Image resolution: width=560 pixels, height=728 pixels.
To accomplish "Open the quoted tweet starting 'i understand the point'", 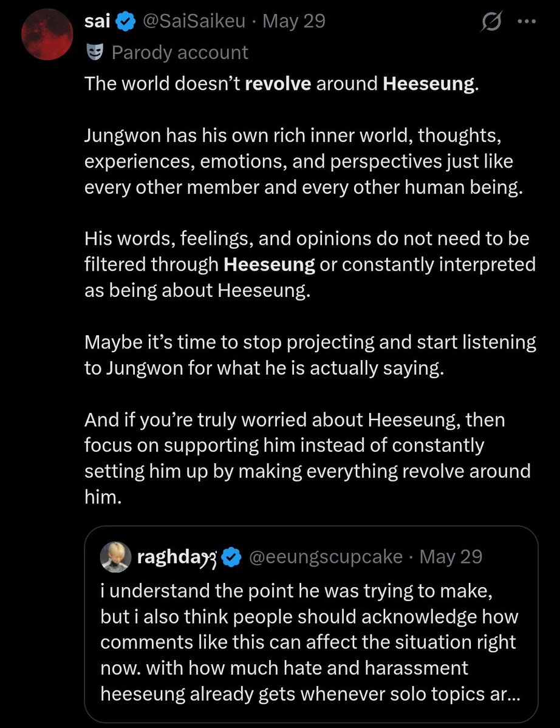I will click(x=311, y=624).
